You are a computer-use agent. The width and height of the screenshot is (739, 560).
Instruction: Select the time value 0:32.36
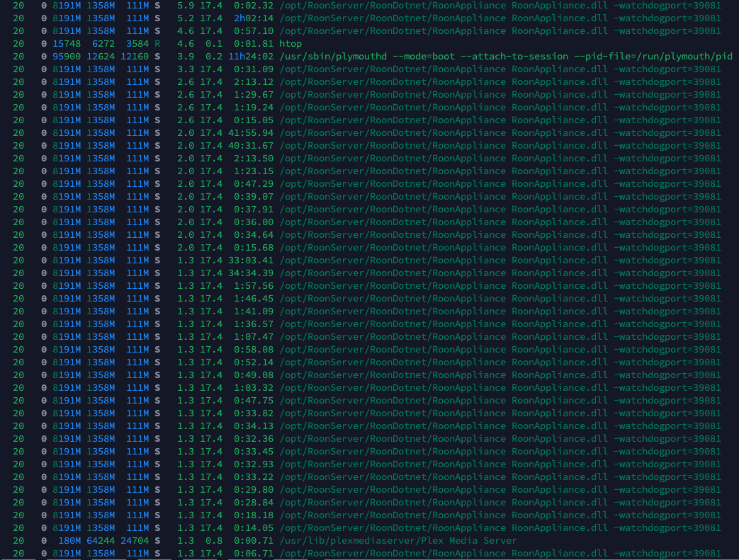[x=254, y=438]
